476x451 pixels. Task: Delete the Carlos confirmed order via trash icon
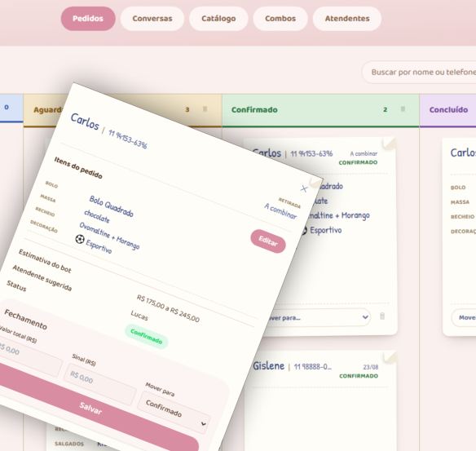[382, 316]
